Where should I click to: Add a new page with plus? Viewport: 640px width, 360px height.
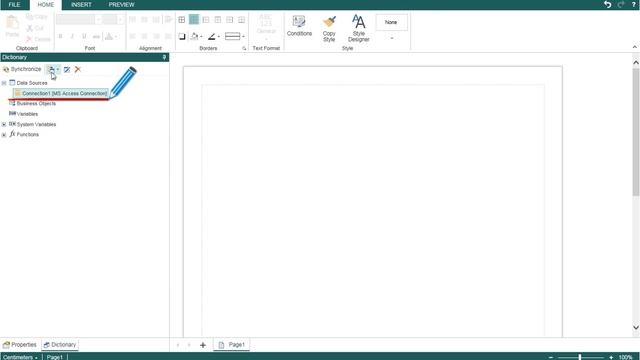(x=203, y=345)
